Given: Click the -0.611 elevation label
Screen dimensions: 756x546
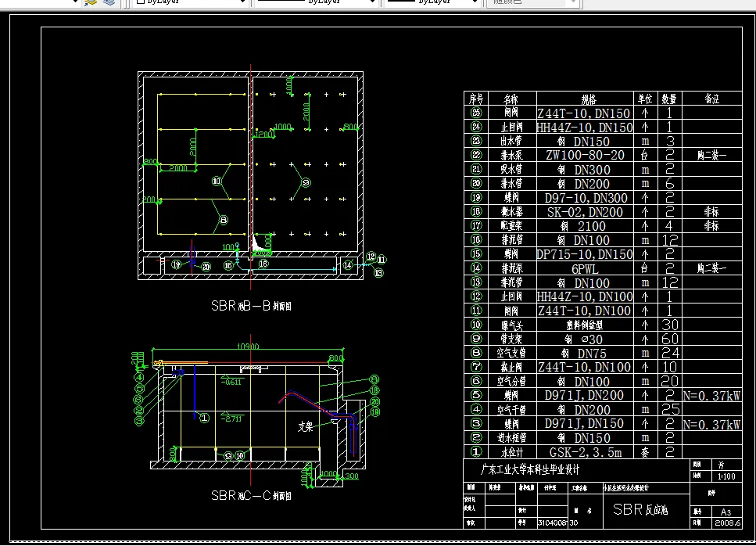Looking at the screenshot, I should pos(231,382).
